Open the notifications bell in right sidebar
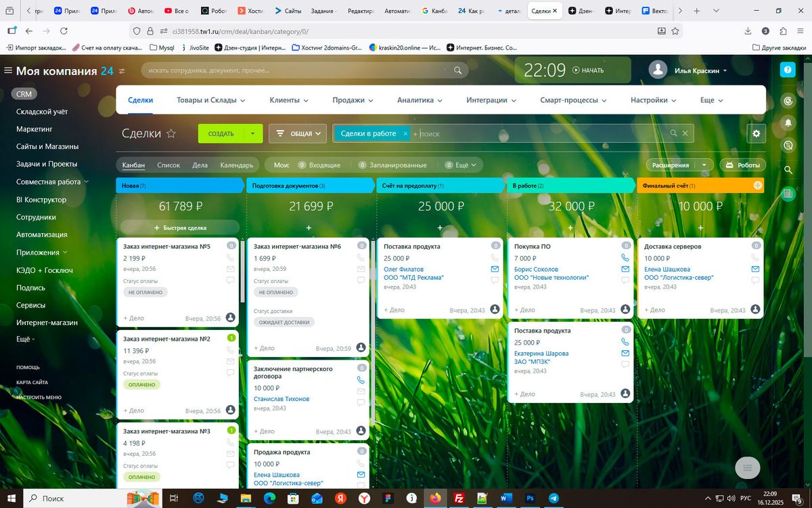The width and height of the screenshot is (812, 508). point(788,123)
